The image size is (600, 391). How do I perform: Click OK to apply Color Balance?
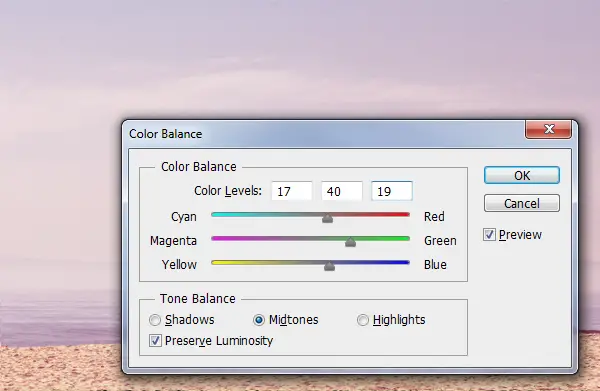[522, 175]
